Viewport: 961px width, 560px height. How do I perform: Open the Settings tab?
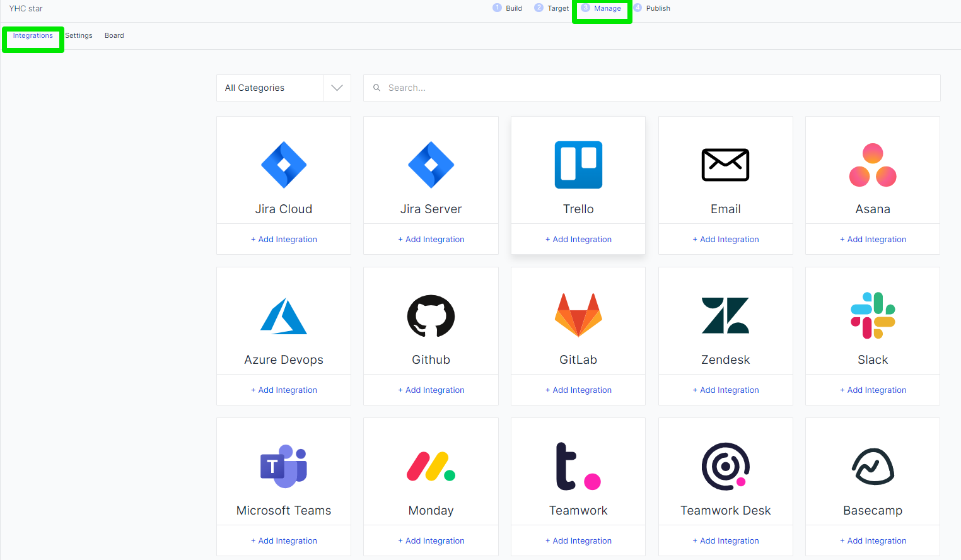(79, 35)
